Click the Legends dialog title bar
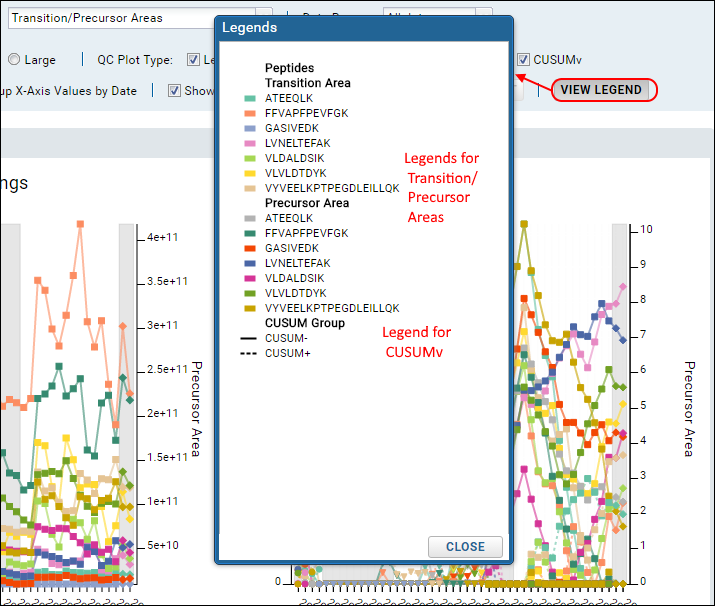This screenshot has width=715, height=606. click(x=364, y=28)
